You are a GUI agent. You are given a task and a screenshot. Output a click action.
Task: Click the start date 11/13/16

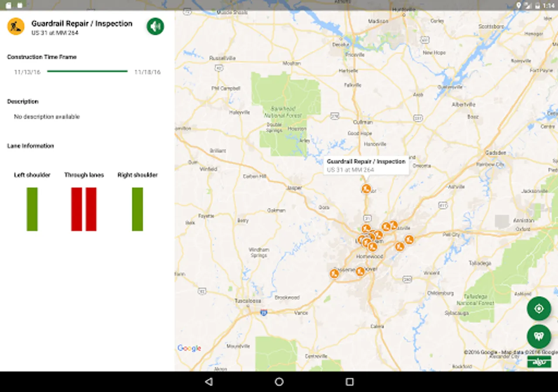pos(27,72)
